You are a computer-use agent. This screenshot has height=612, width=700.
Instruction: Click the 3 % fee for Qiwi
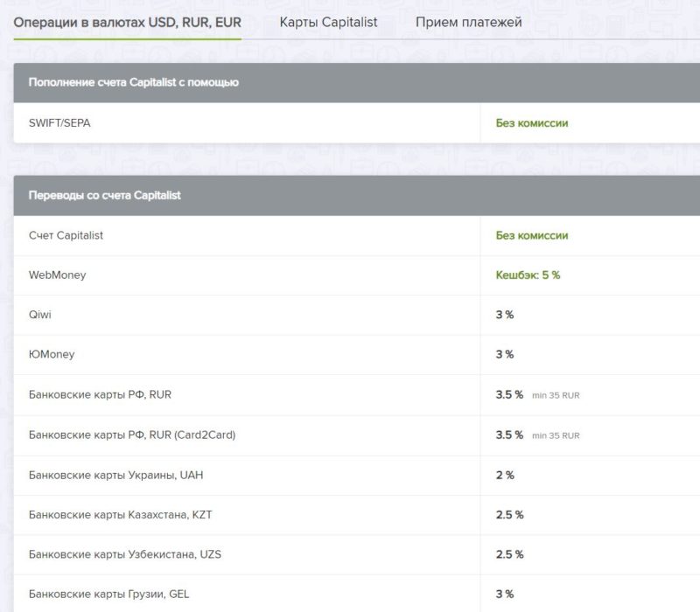click(x=505, y=315)
